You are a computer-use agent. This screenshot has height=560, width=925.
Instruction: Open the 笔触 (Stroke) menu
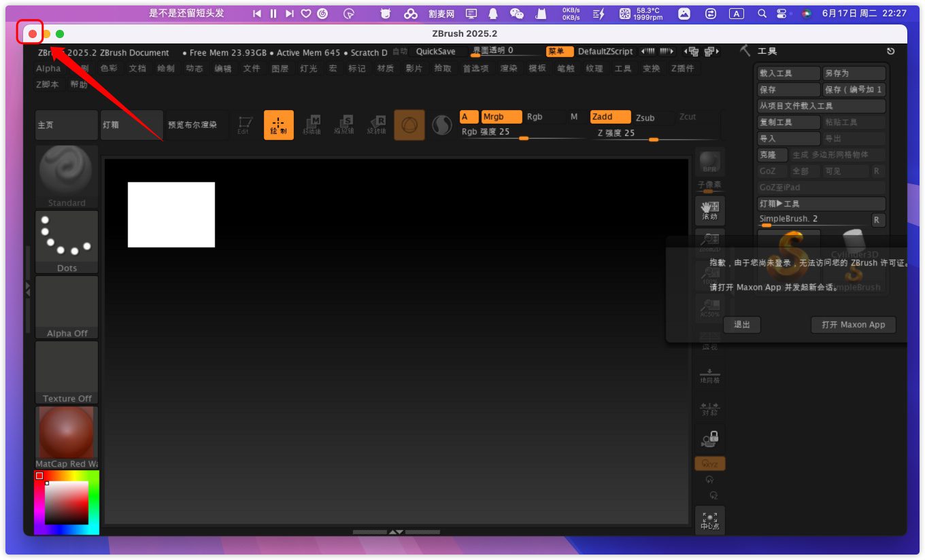pos(566,69)
